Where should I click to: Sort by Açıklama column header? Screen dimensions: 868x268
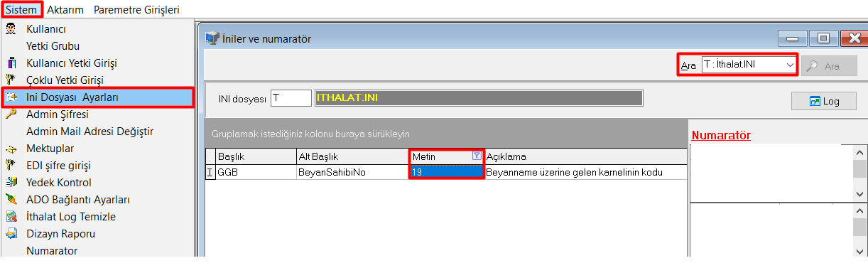(585, 156)
